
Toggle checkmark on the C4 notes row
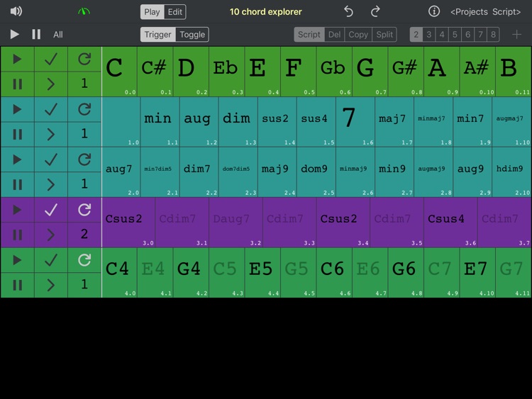(51, 260)
